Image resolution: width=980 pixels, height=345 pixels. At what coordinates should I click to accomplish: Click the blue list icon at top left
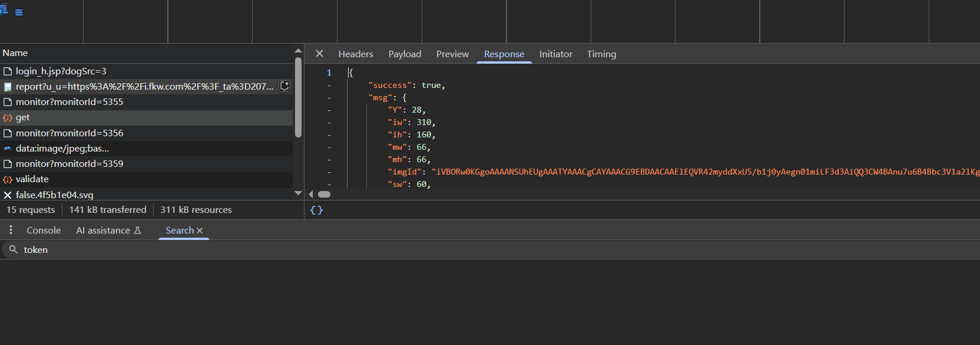coord(18,12)
